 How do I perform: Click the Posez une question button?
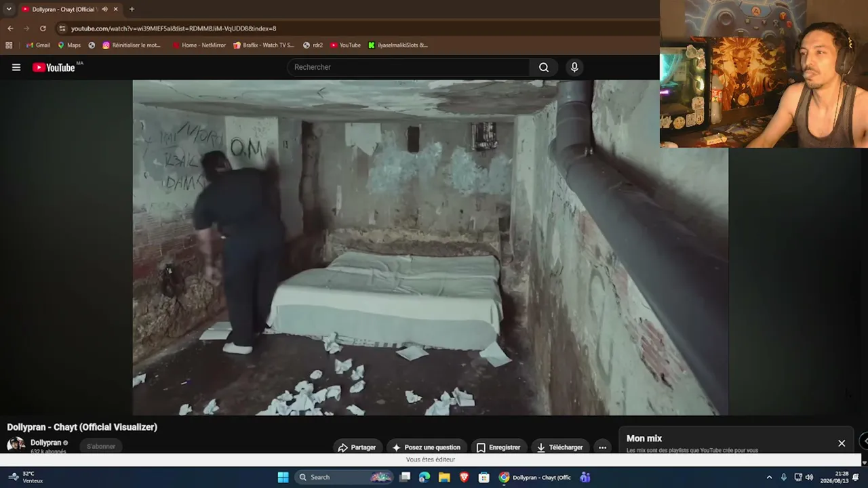(x=427, y=447)
